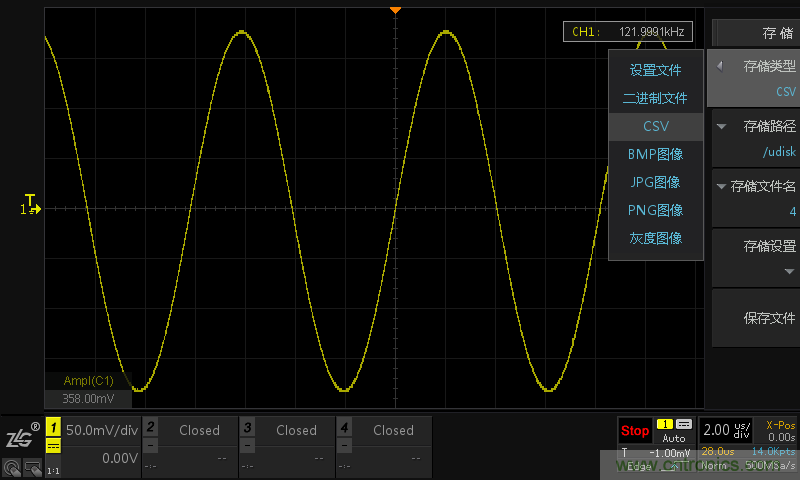800x480 pixels.
Task: Click the orange trigger position marker at top
Action: click(395, 9)
